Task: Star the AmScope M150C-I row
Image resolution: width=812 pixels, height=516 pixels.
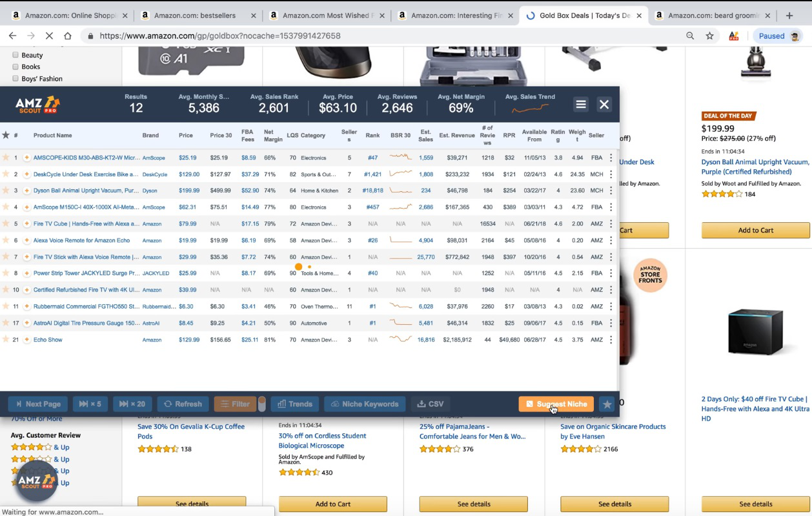Action: 6,207
